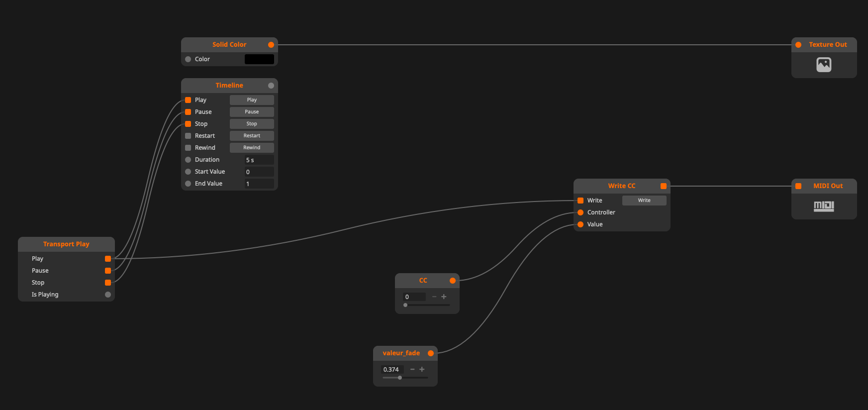Screen dimensions: 868x410
Task: Open the black Color swatch
Action: [x=259, y=59]
